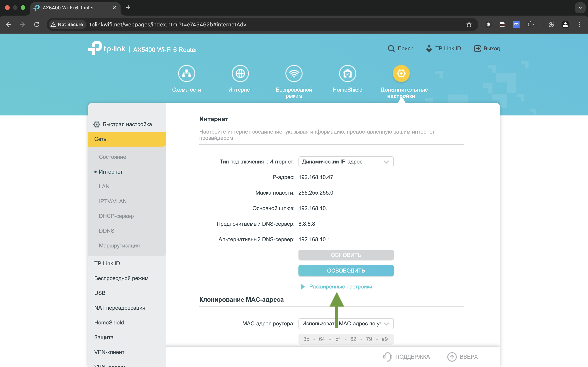The width and height of the screenshot is (588, 367).
Task: Click the Интернет globe icon
Action: point(240,73)
